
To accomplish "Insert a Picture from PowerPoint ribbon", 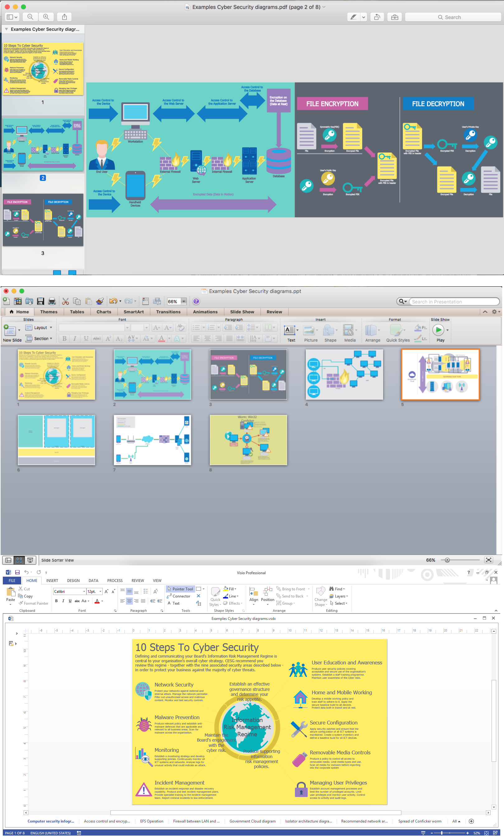I will click(310, 334).
